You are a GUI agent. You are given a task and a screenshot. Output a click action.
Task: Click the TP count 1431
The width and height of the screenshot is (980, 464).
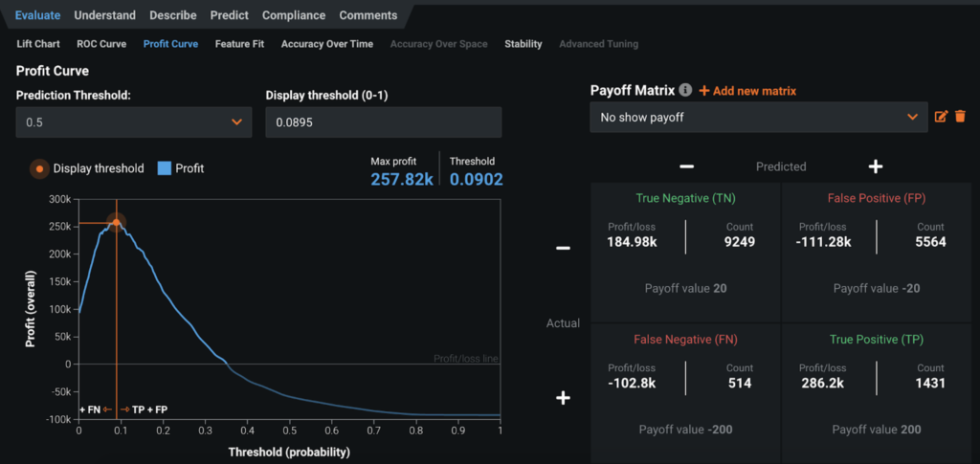[x=931, y=384]
